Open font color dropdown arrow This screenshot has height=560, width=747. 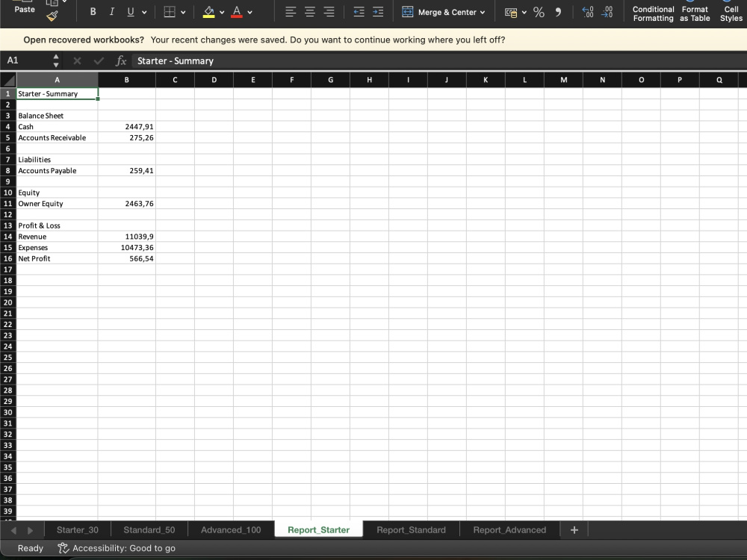coord(249,13)
